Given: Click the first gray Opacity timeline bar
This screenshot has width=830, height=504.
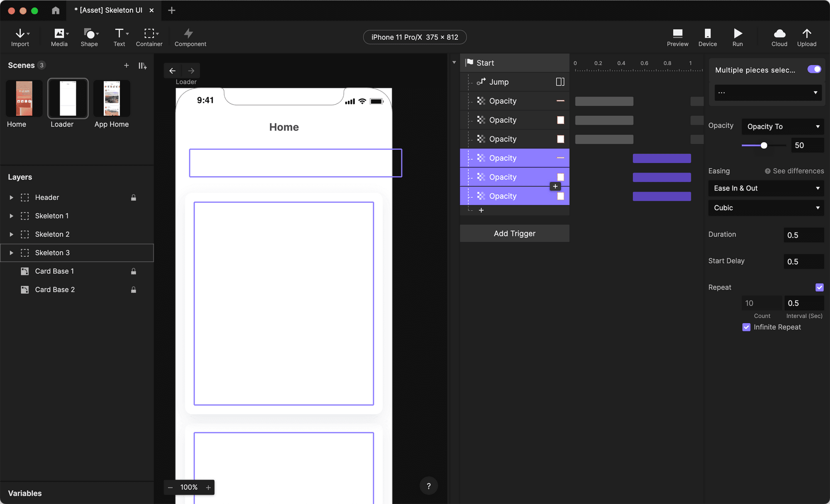Looking at the screenshot, I should click(604, 101).
